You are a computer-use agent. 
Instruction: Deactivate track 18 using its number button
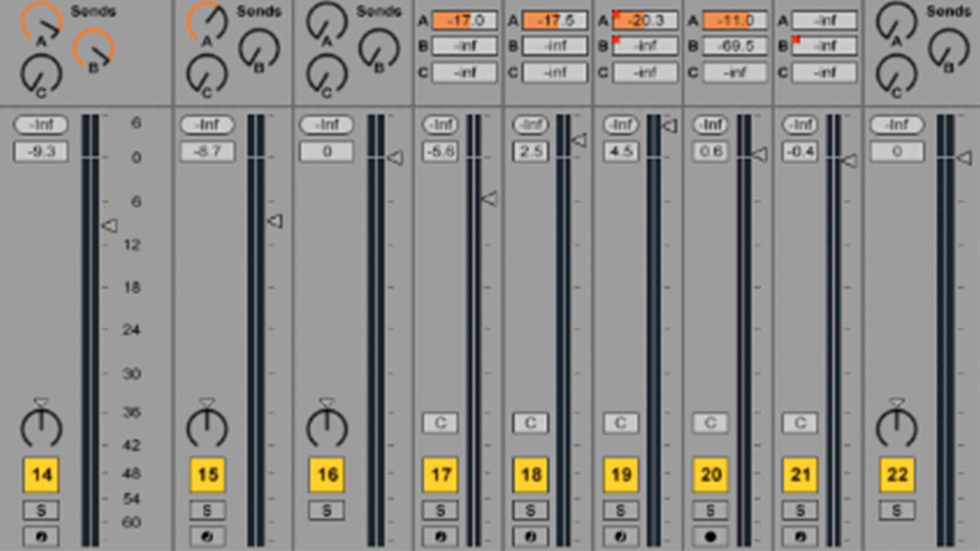pyautogui.click(x=531, y=474)
